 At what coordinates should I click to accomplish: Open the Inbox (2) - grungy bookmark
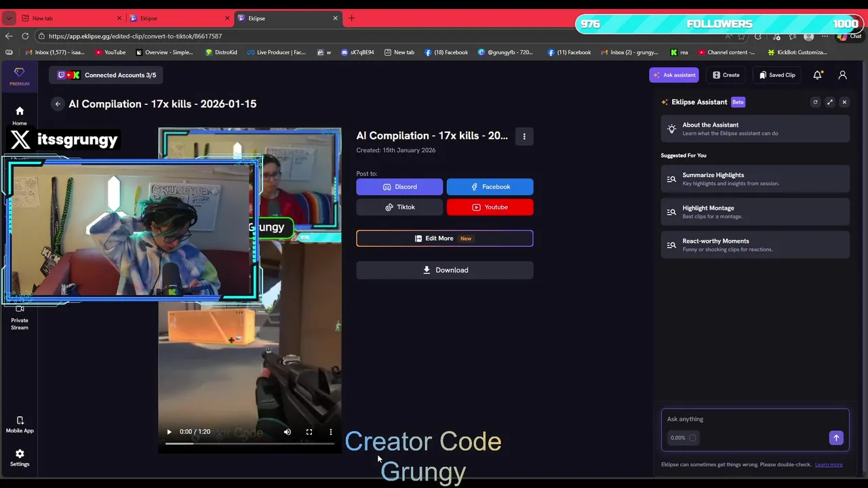click(629, 52)
